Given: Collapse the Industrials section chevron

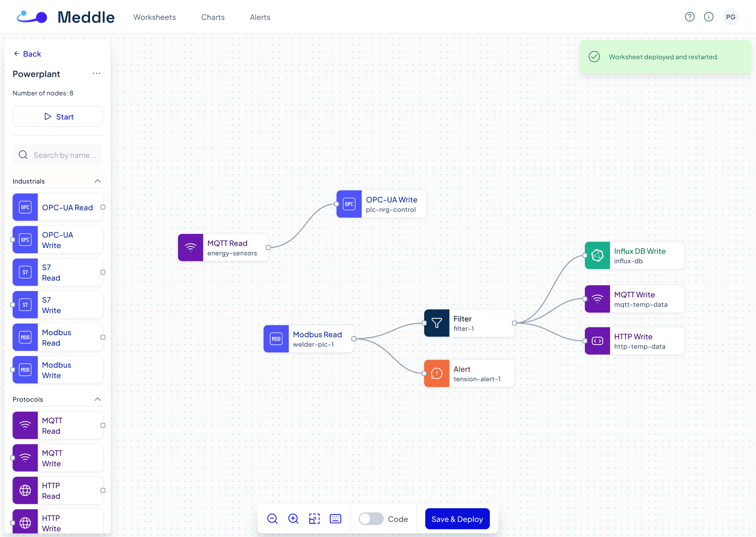Looking at the screenshot, I should [x=97, y=181].
